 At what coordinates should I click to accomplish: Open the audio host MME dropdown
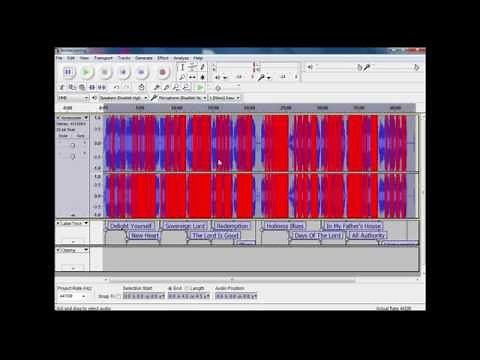[x=73, y=98]
